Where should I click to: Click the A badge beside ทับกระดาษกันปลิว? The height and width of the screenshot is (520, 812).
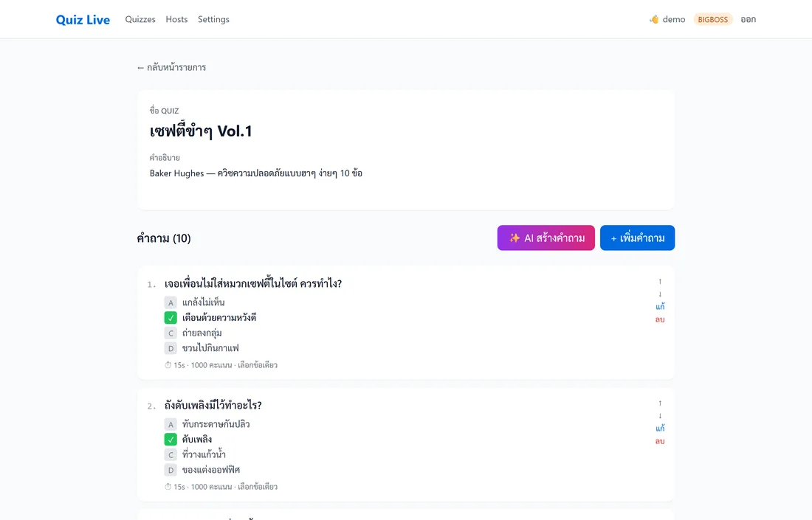[171, 424]
